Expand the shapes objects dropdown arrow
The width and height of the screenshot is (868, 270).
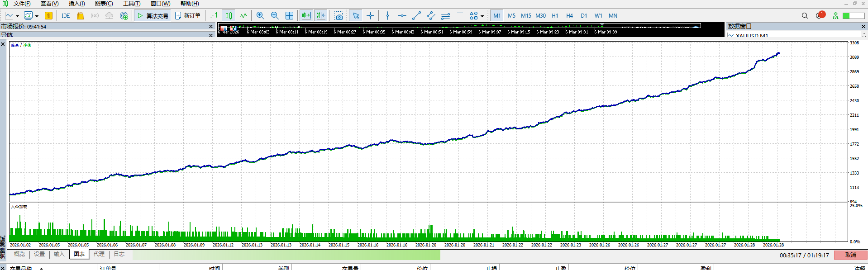(482, 16)
